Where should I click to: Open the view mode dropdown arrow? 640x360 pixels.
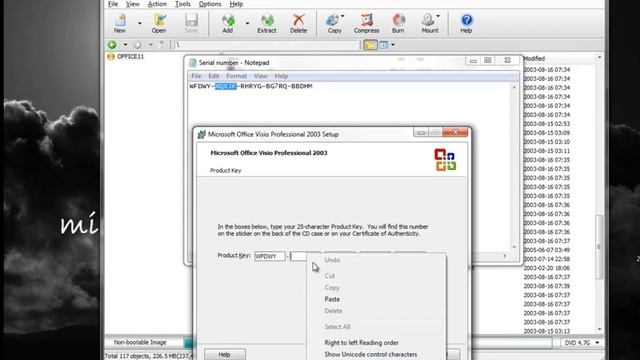coord(393,44)
